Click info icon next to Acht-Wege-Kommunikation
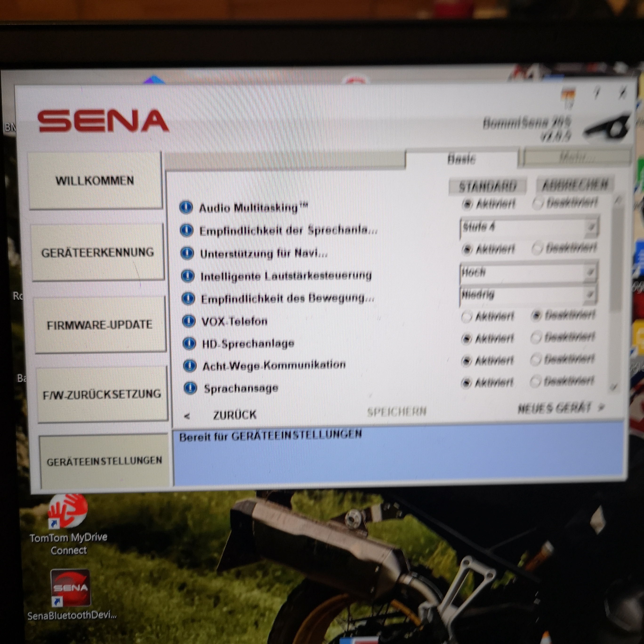Screen dimensions: 644x644 [190, 366]
